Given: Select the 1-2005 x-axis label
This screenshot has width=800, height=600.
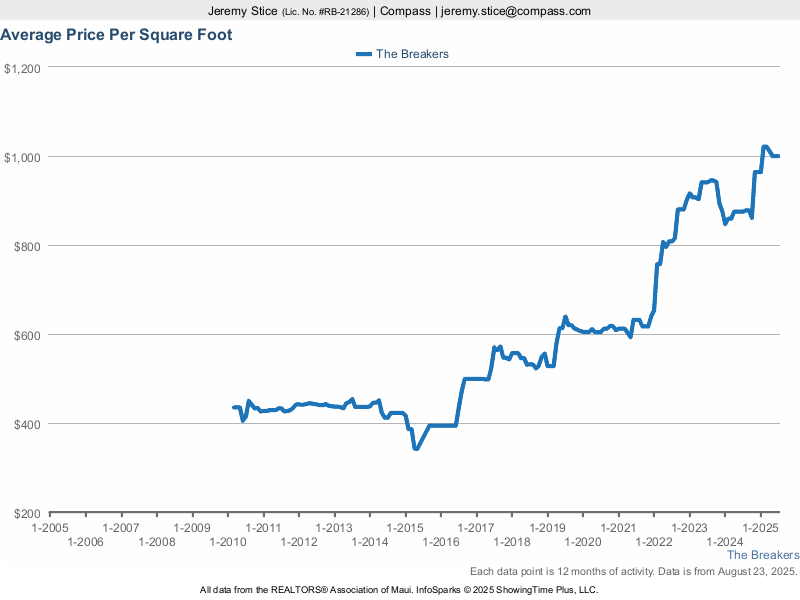Looking at the screenshot, I should click(50, 527).
